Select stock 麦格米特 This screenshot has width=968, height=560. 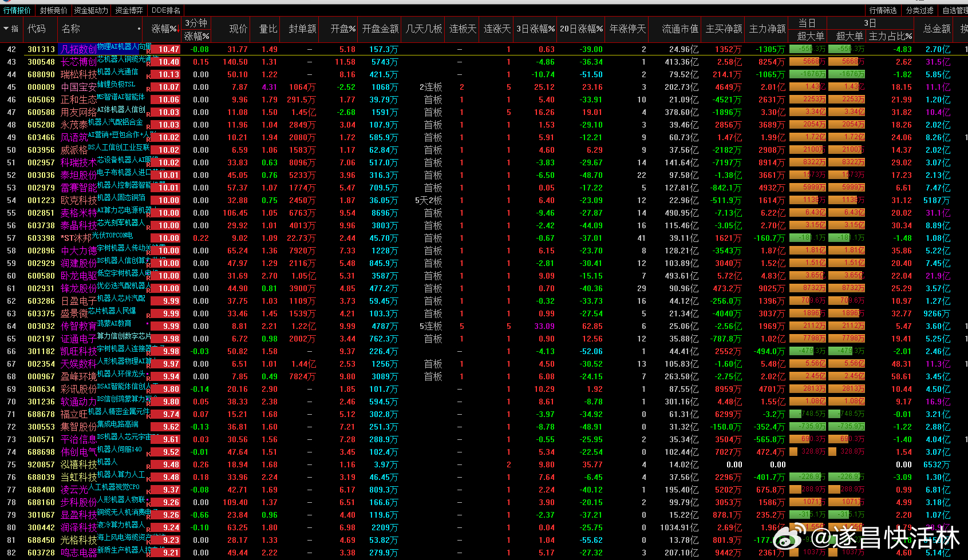[x=78, y=213]
